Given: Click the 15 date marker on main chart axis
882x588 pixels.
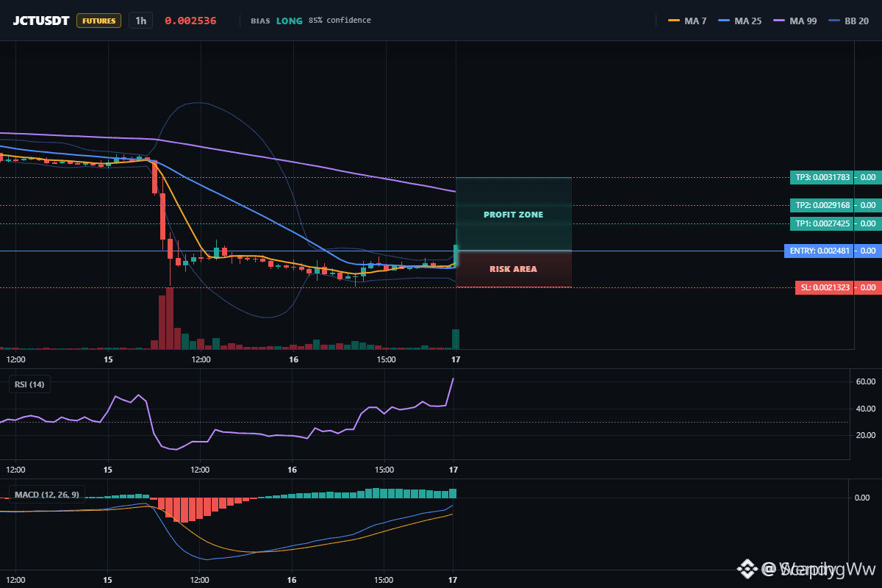Looking at the screenshot, I should pos(108,359).
